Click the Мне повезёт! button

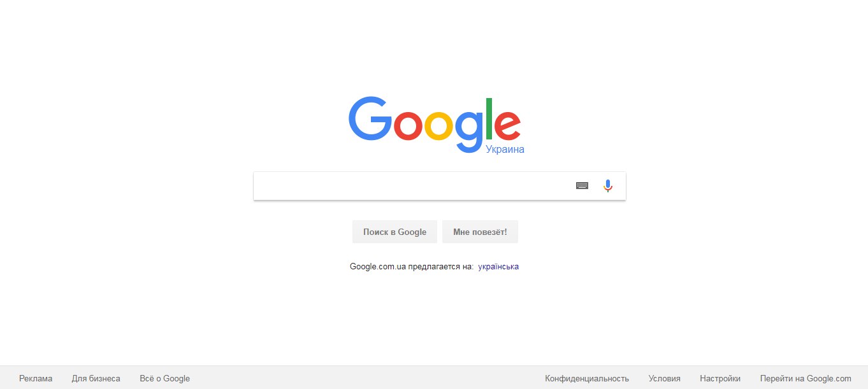point(480,232)
